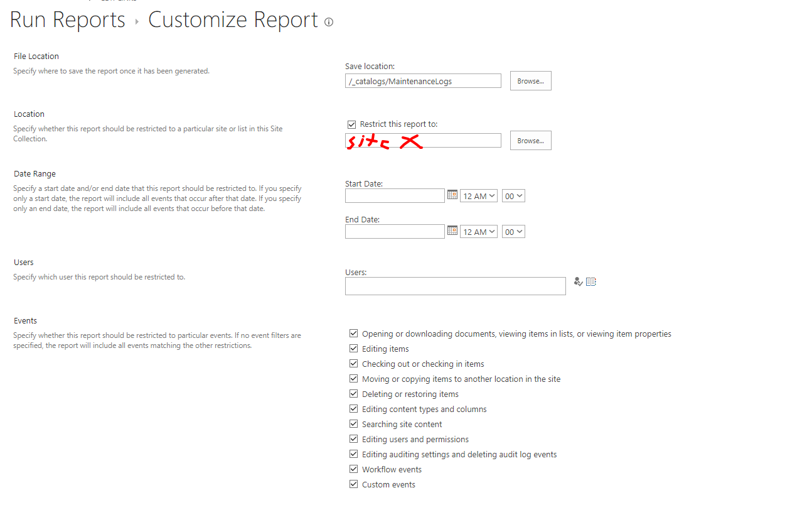Expand the End Date hour dropdown
This screenshot has height=505, width=812.
click(479, 232)
